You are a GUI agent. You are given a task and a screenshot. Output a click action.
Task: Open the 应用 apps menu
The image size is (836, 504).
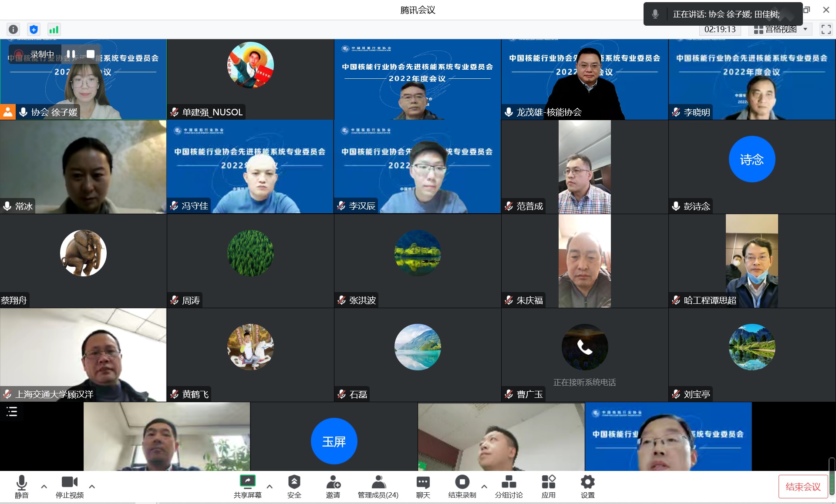(x=548, y=486)
